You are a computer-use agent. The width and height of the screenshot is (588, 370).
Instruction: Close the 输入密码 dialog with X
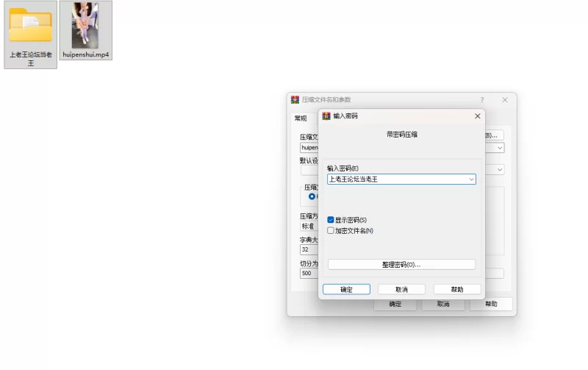(477, 116)
